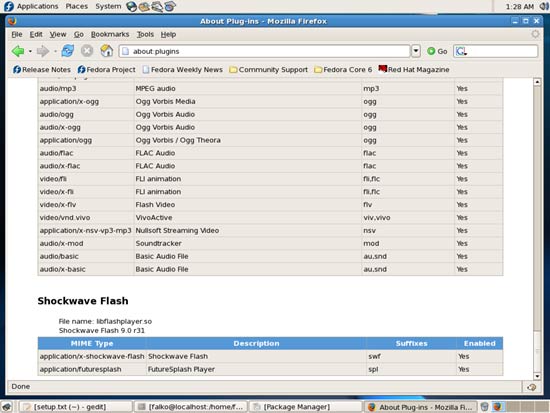
Task: Click the status bar icon at right
Action: point(531,387)
